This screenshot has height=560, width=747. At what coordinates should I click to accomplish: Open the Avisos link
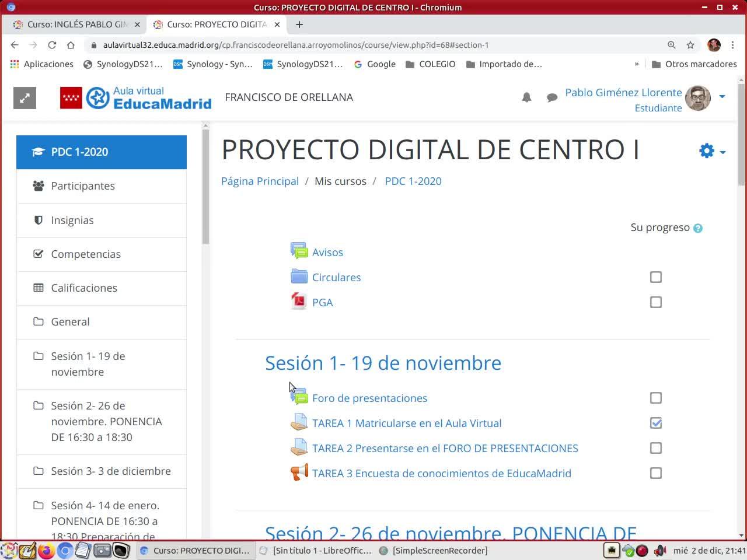[327, 253]
